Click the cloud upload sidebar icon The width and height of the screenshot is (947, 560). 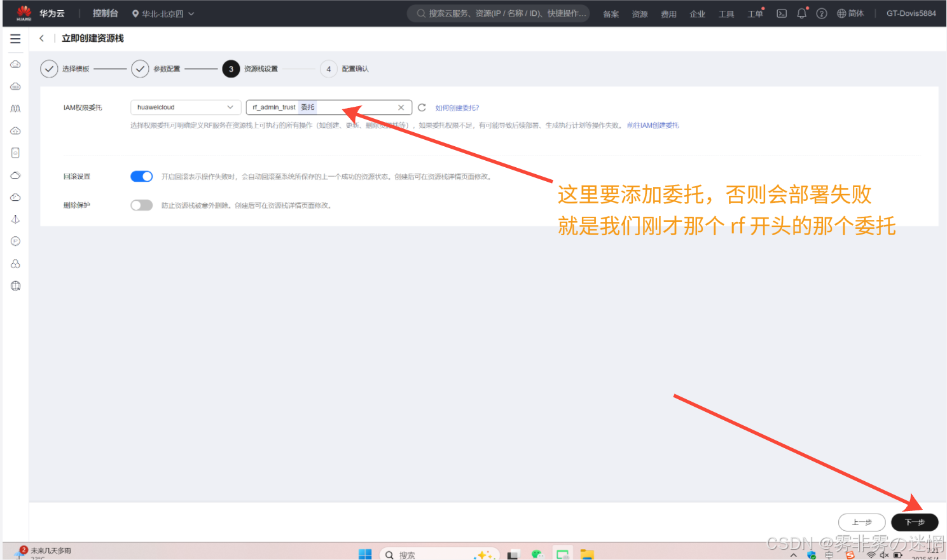tap(15, 131)
